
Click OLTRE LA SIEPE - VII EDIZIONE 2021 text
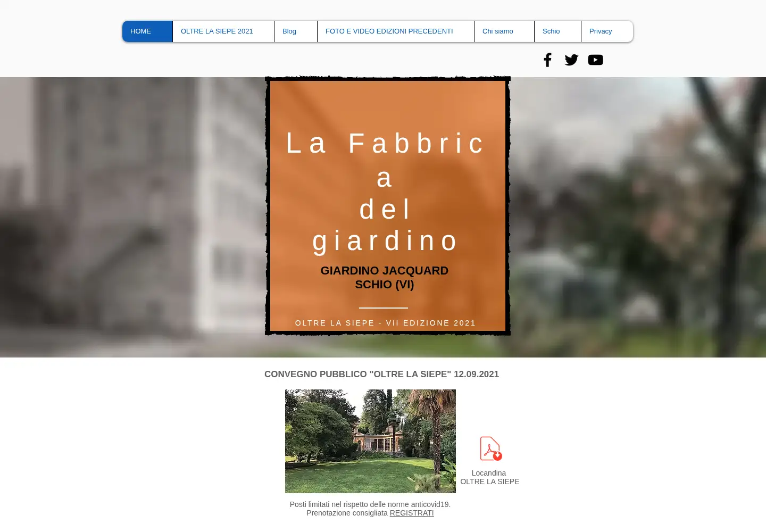385,323
